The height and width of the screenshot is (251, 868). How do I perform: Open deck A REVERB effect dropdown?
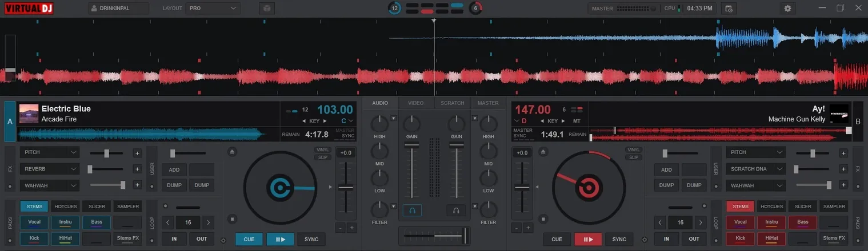pos(49,169)
